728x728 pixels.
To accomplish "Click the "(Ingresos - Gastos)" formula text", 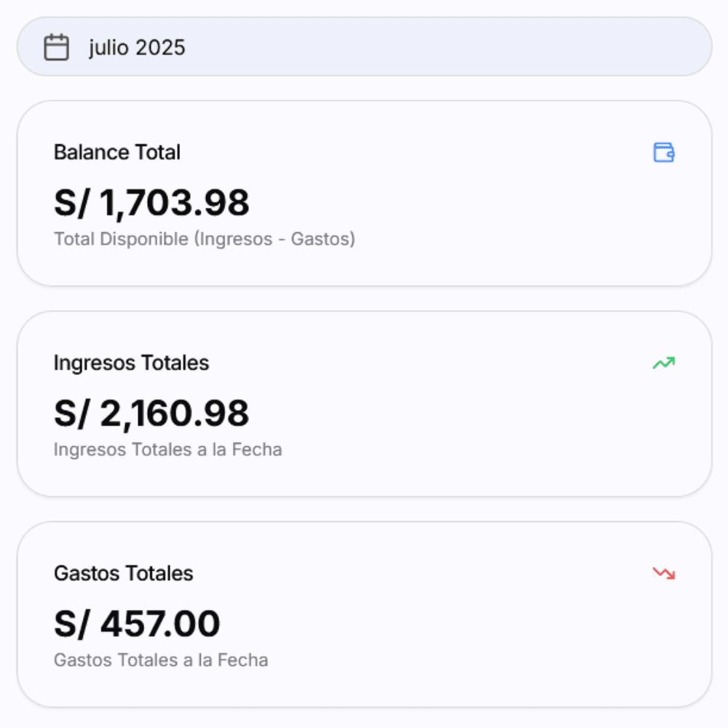I will point(274,239).
